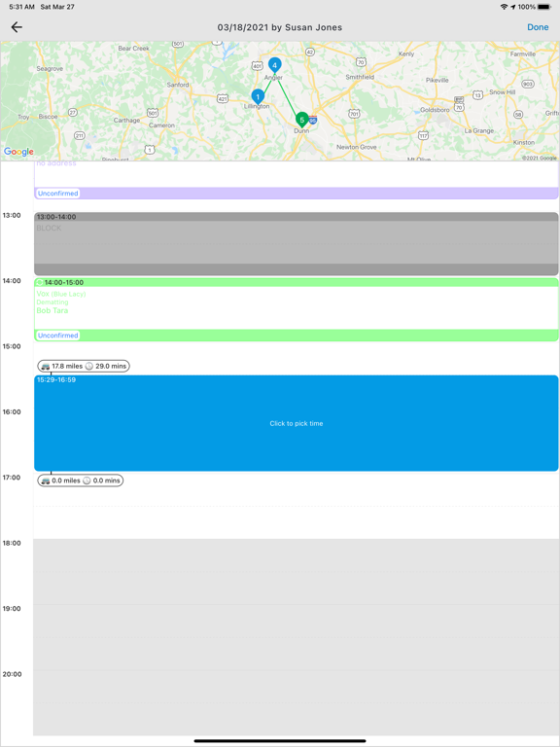Open the Google logo on the map
This screenshot has width=560, height=747.
(x=18, y=152)
